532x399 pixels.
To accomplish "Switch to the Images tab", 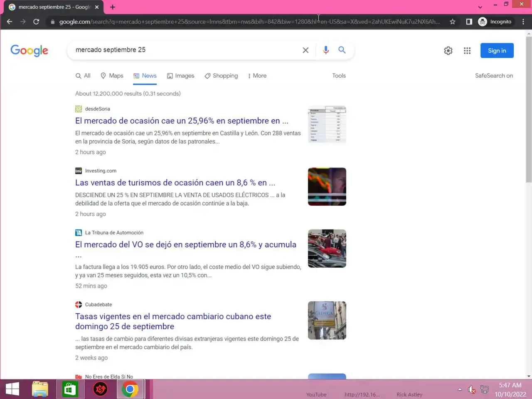I will pos(180,76).
